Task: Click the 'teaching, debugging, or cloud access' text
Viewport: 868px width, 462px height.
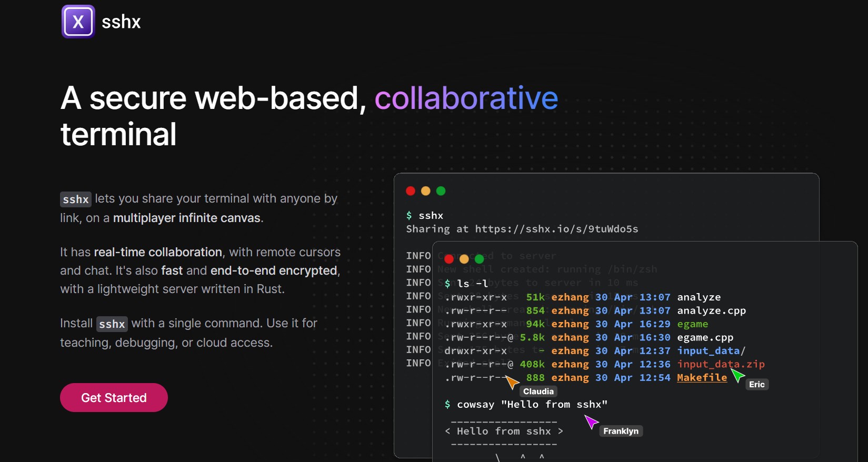Action: pyautogui.click(x=166, y=343)
